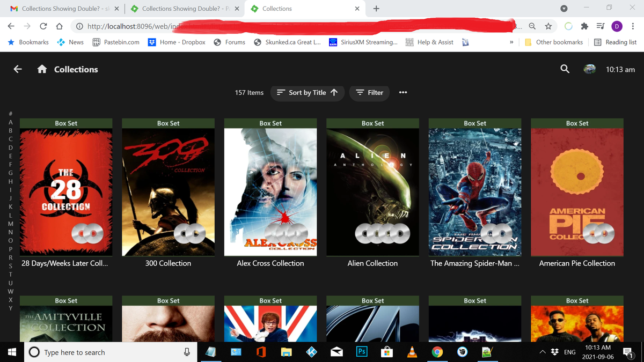The image size is (644, 362).
Task: Jump to # in the alphabet index
Action: (10, 113)
